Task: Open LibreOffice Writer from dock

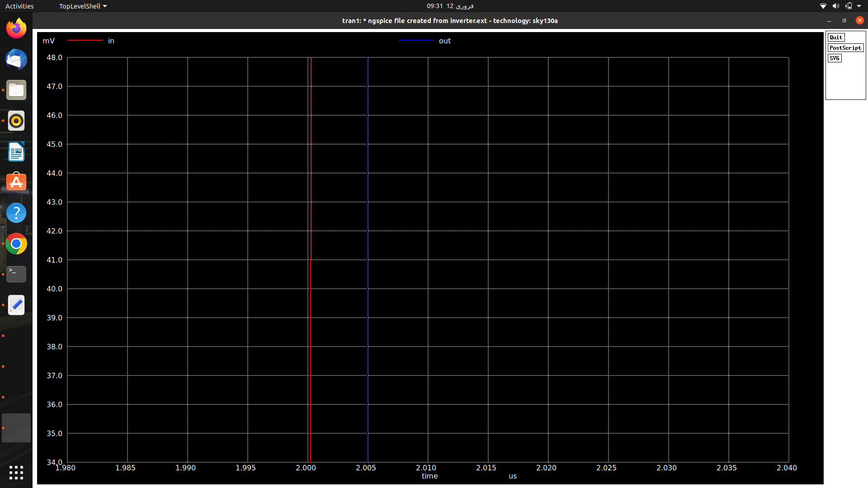Action: (16, 151)
